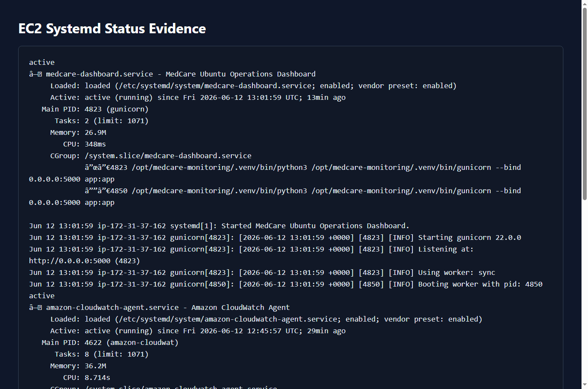This screenshot has width=588, height=389.
Task: Click the line 'Active: active (running) since Fri 2026-06-12 13:01:59'
Action: (x=198, y=97)
